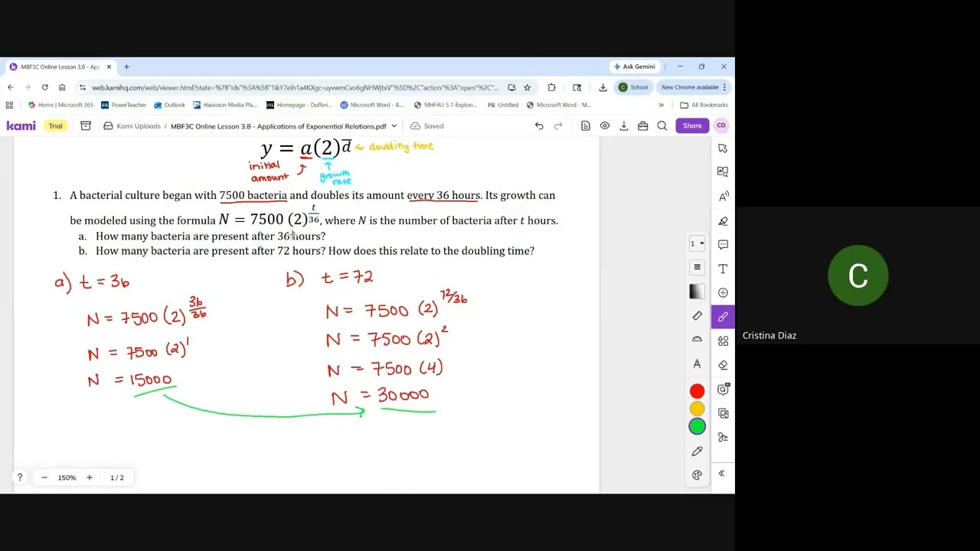
Task: Redo the annotation
Action: pyautogui.click(x=558, y=126)
